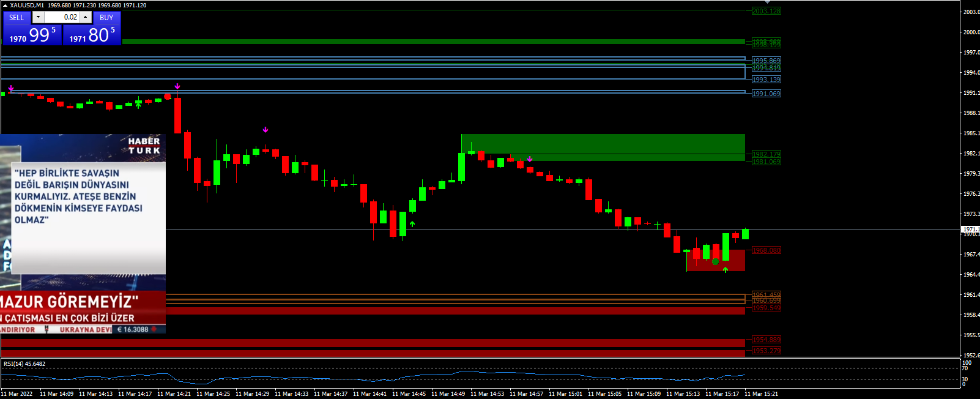
Task: Click the magenta down arrow at chart's far left
Action: pyautogui.click(x=11, y=89)
